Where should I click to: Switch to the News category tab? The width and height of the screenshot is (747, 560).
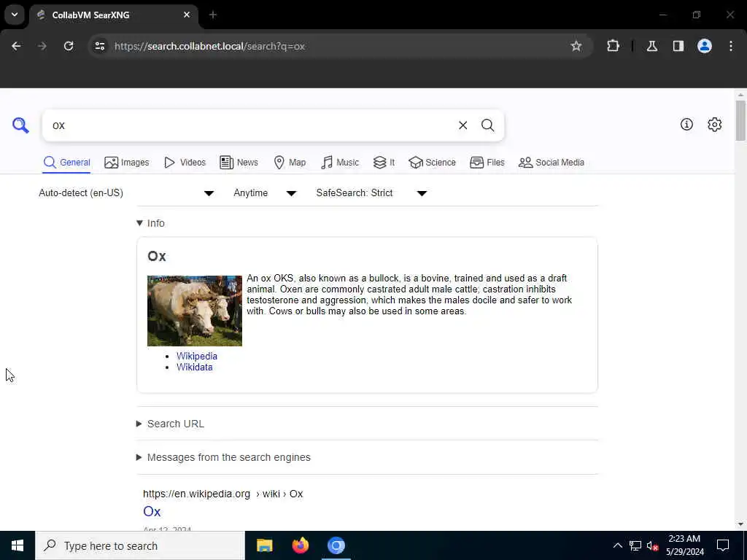pyautogui.click(x=239, y=163)
